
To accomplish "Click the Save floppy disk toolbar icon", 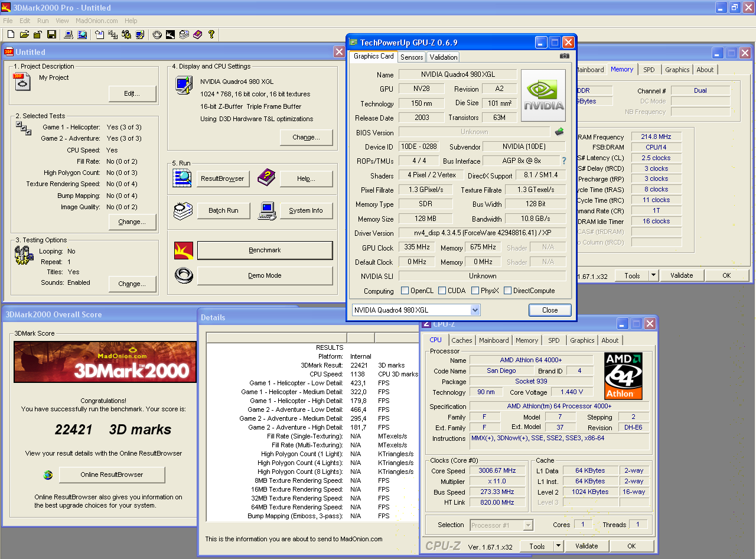I will (51, 35).
